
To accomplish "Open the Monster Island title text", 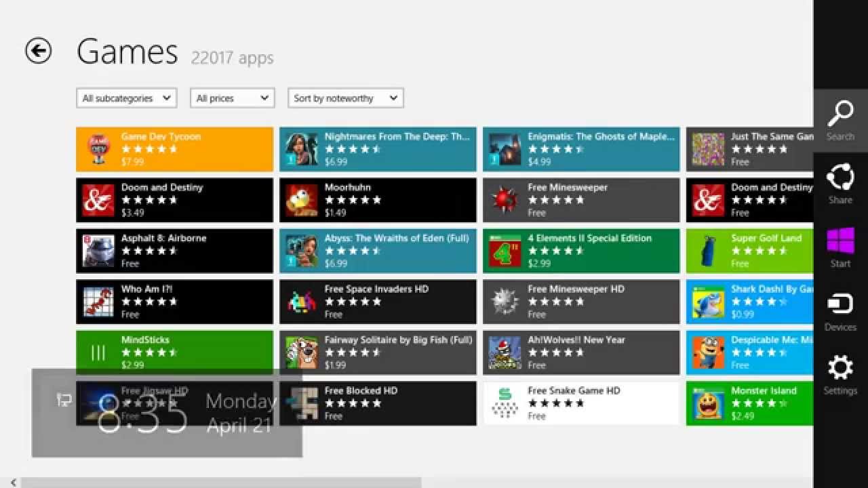I will pyautogui.click(x=764, y=390).
